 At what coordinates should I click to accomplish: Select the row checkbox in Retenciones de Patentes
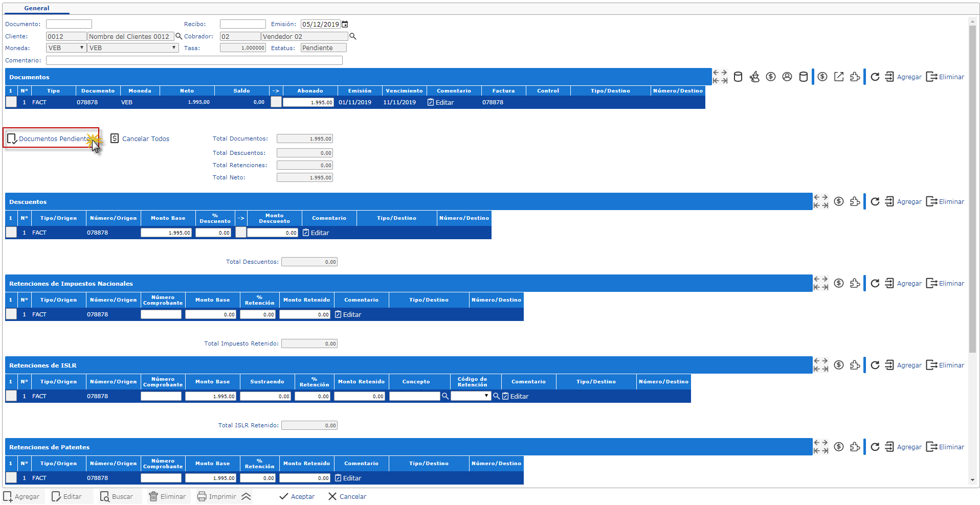(x=11, y=478)
